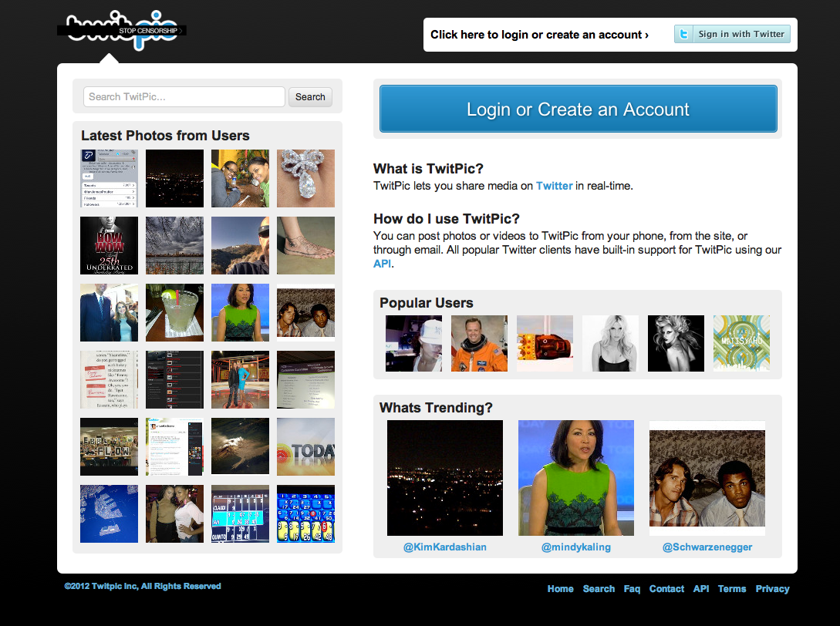Image resolution: width=840 pixels, height=626 pixels.
Task: Click the large Login or Create an Account button
Action: 578,109
